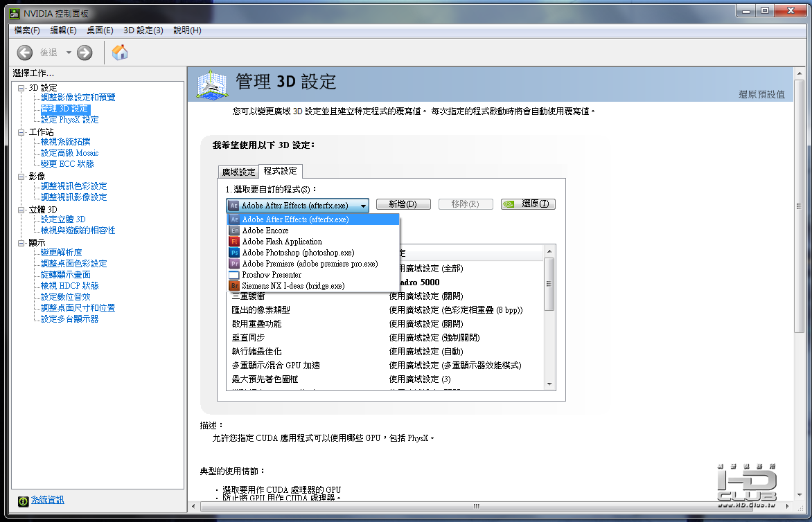Open 檢視系統拓撲 task
This screenshot has width=812, height=522.
[x=66, y=142]
